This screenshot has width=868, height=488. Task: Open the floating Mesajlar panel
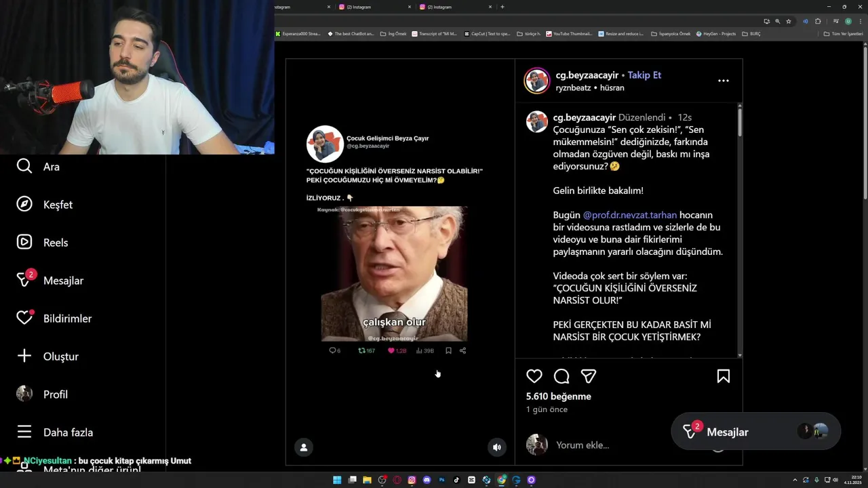[x=756, y=432]
